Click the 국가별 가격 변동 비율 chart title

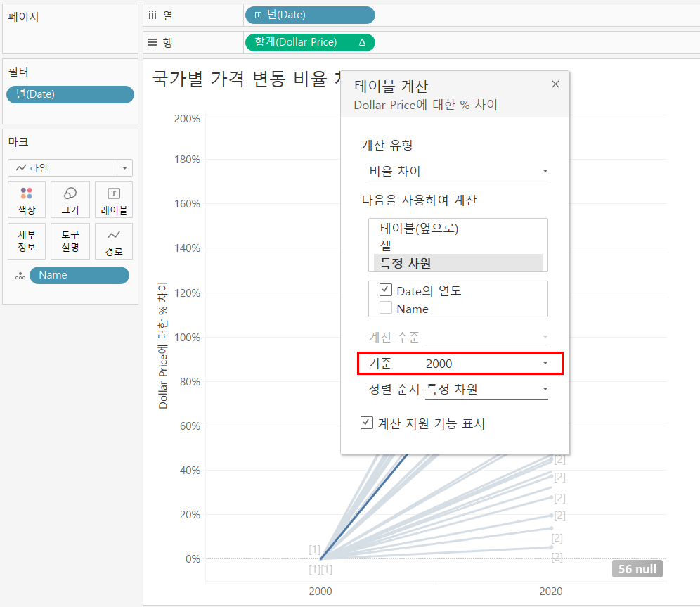pos(247,79)
